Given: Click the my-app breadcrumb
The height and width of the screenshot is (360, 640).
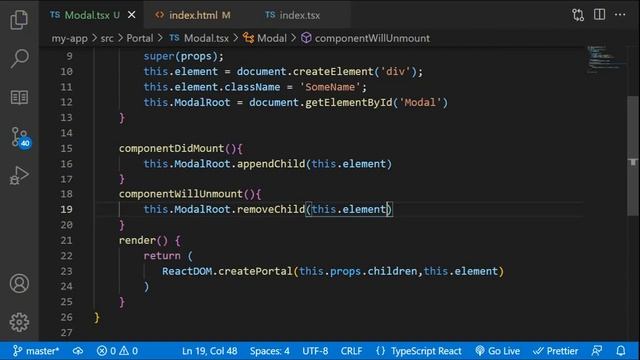Looking at the screenshot, I should point(69,38).
